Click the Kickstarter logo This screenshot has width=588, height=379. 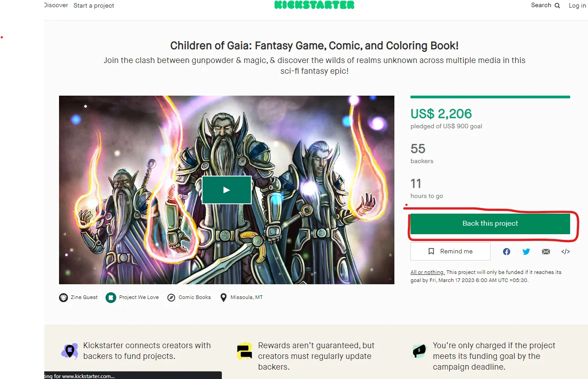(314, 5)
